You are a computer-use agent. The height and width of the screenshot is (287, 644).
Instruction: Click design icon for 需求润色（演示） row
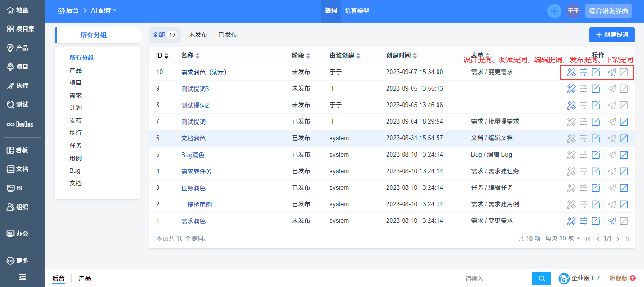tap(571, 72)
